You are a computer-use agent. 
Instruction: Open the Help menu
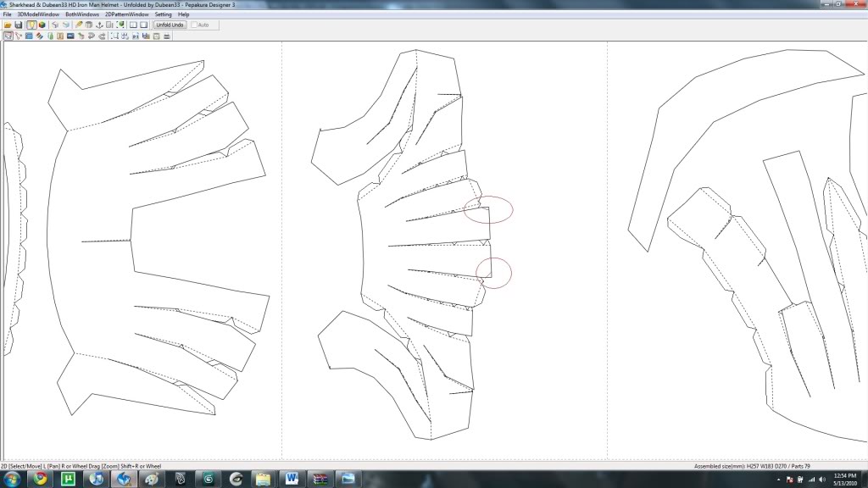184,14
